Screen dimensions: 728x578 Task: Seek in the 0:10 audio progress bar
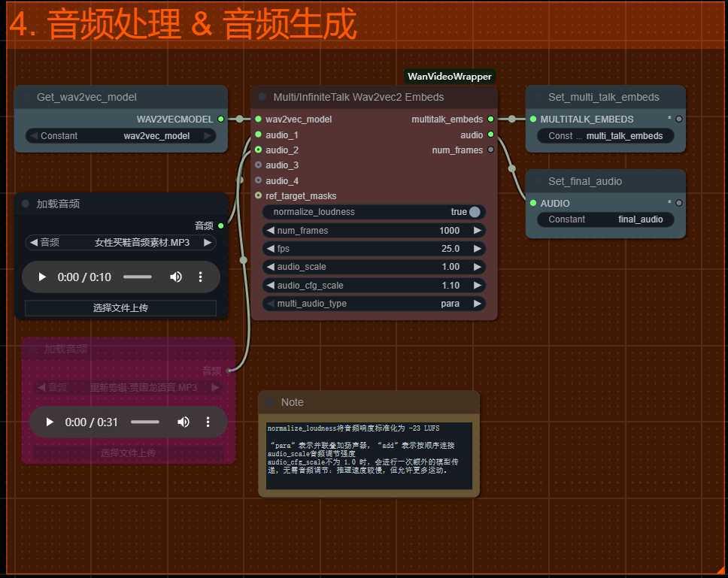pyautogui.click(x=137, y=277)
